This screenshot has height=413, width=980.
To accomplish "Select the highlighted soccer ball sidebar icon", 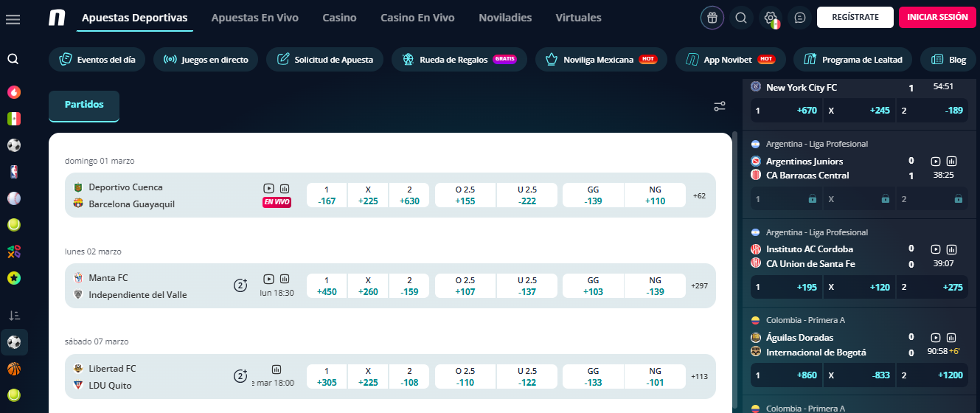I will click(x=13, y=342).
